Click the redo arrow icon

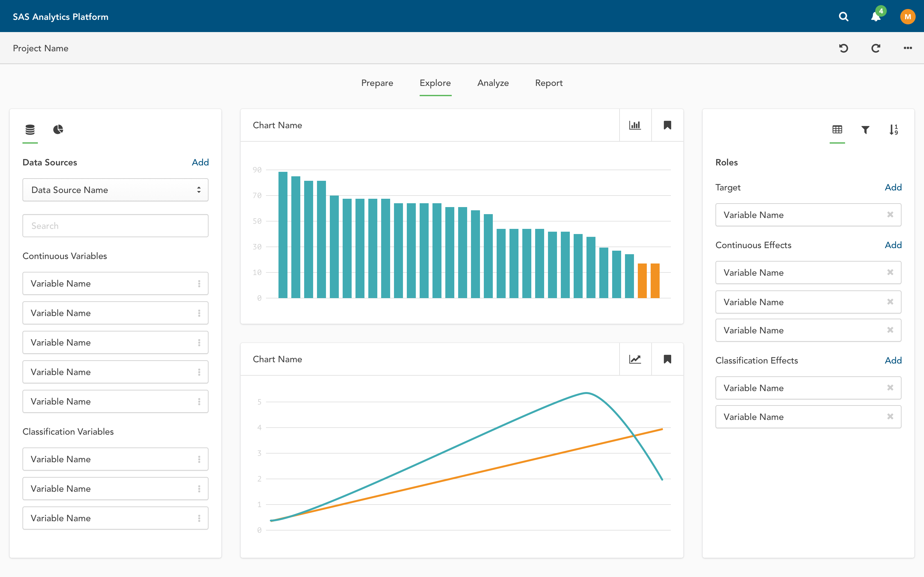coord(876,48)
